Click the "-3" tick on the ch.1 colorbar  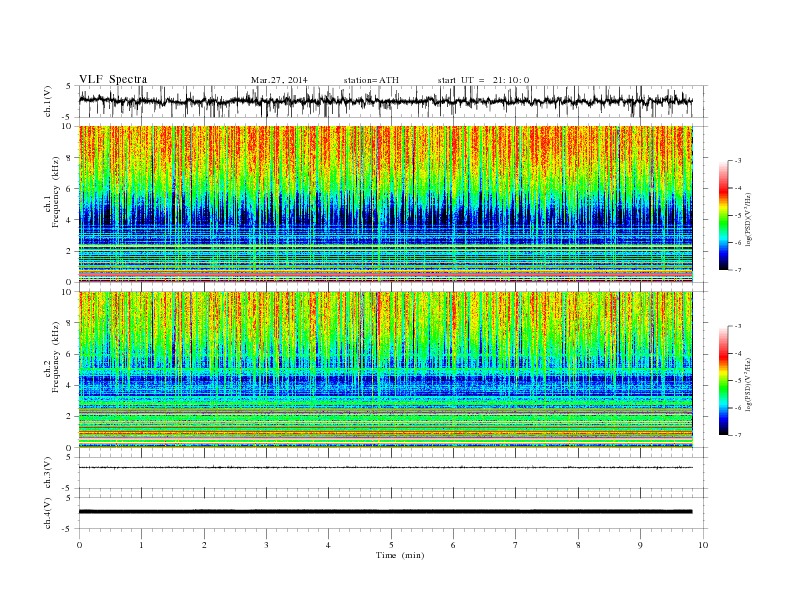(x=738, y=161)
